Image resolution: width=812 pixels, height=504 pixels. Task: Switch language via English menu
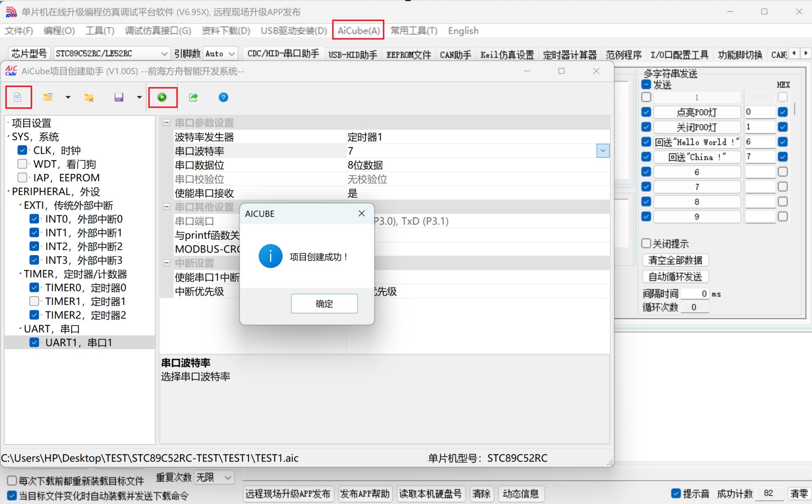pos(463,31)
